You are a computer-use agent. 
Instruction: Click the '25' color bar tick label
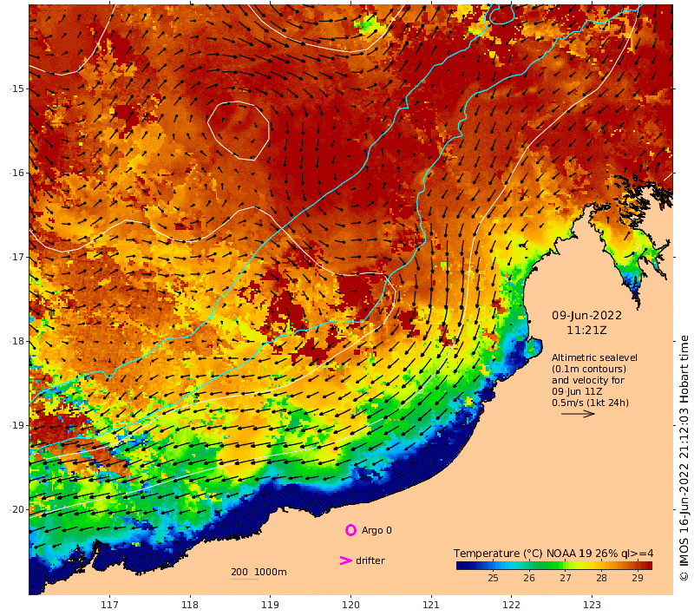[493, 578]
